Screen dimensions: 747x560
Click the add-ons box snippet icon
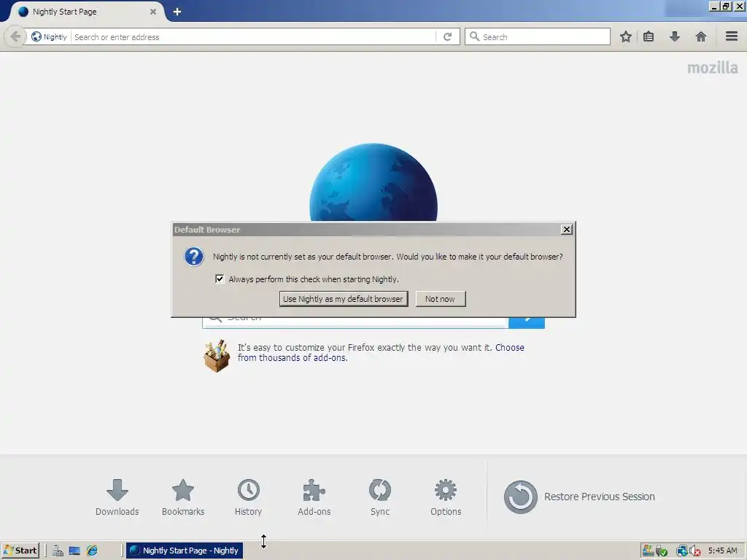pos(217,355)
